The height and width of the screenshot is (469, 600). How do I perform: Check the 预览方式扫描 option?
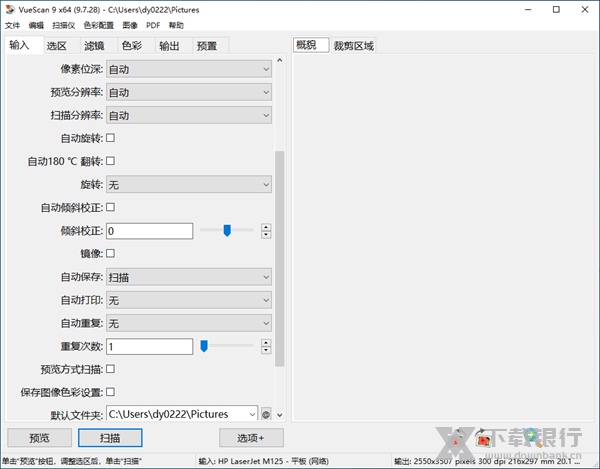tap(110, 369)
